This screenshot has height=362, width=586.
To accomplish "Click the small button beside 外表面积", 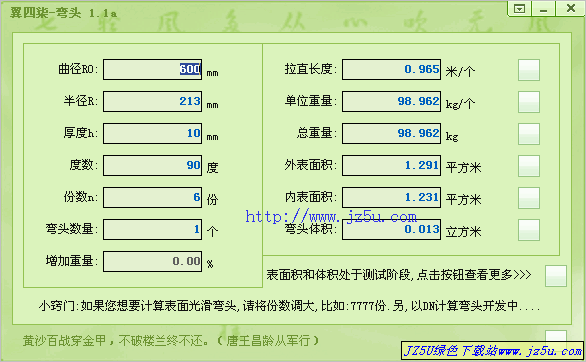I will click(x=529, y=166).
